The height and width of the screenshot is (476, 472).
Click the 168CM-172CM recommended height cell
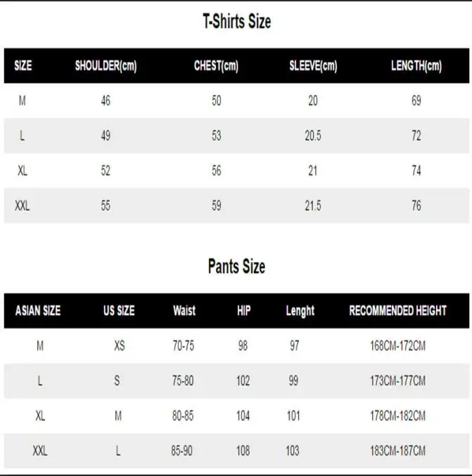tap(398, 346)
